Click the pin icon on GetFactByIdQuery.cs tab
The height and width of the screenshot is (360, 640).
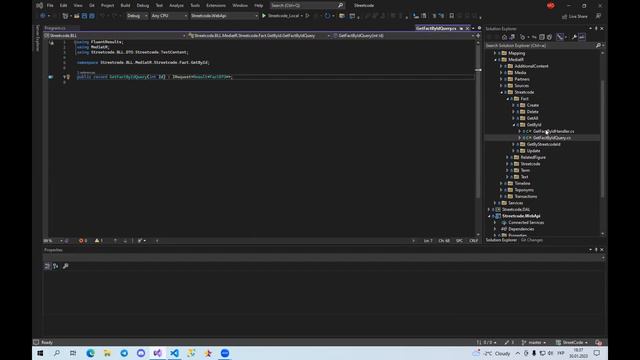(461, 29)
